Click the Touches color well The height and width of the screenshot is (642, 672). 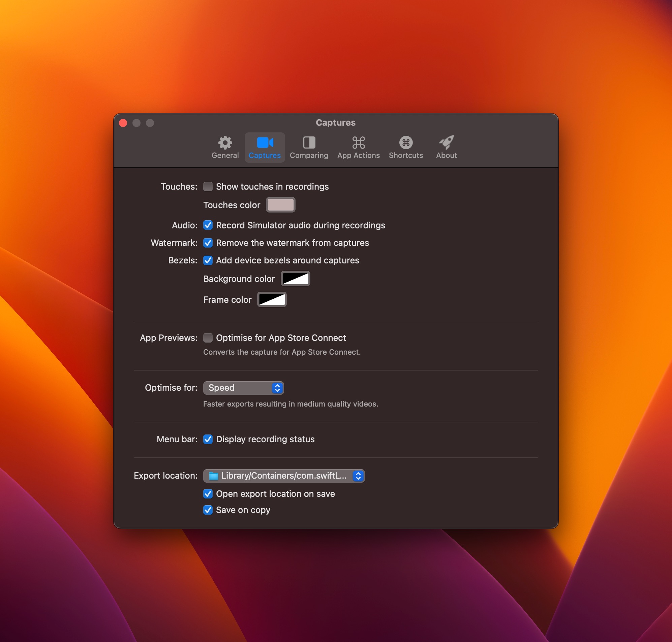pos(280,205)
